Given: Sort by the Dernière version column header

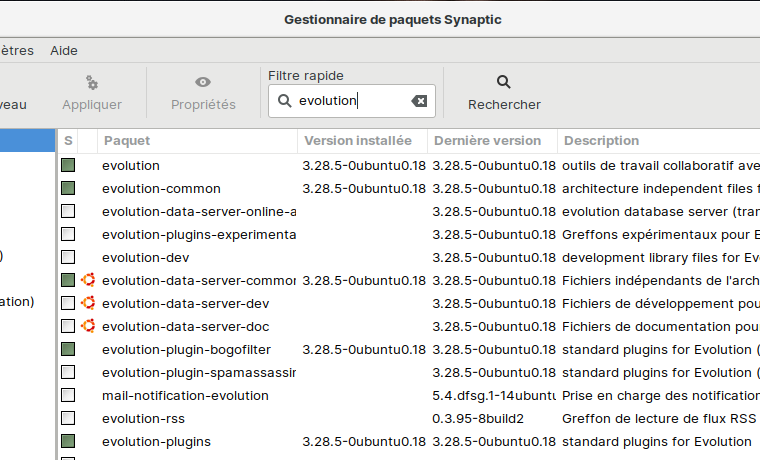Looking at the screenshot, I should (x=488, y=141).
